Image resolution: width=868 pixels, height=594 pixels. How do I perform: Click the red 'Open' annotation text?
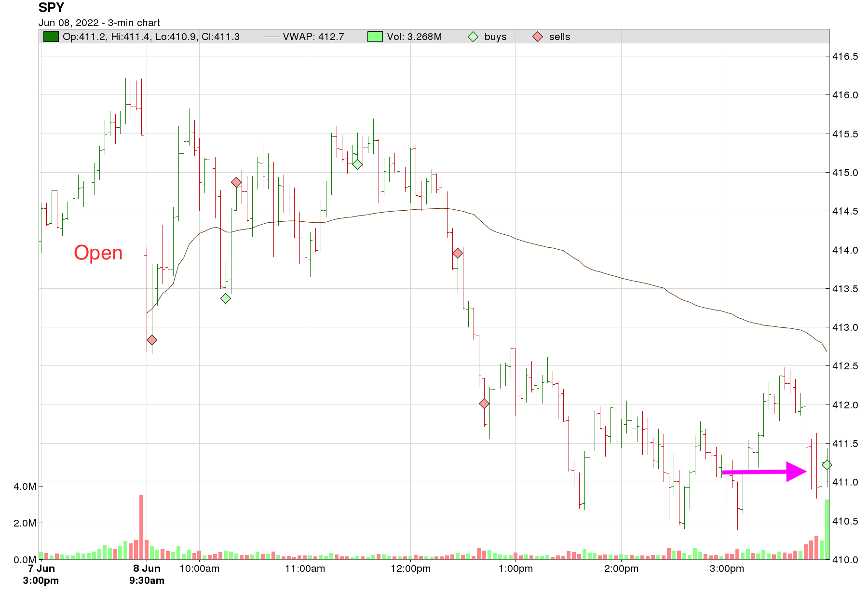tap(98, 253)
